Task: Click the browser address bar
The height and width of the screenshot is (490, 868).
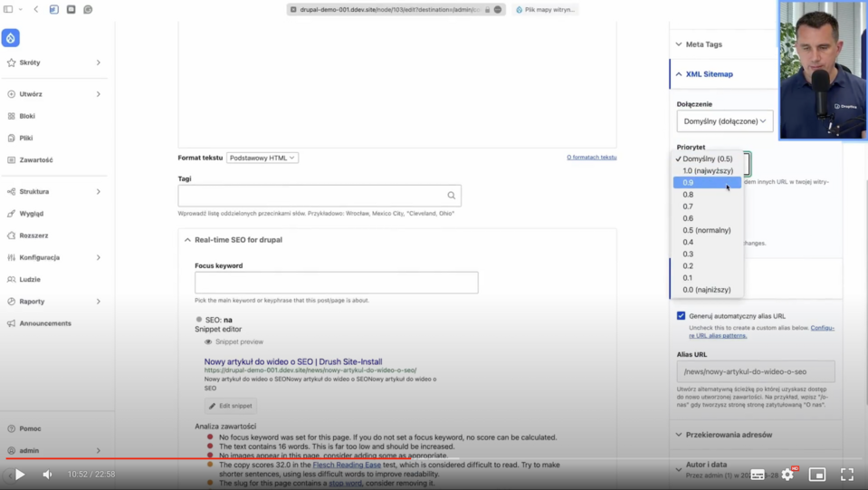Action: point(396,9)
